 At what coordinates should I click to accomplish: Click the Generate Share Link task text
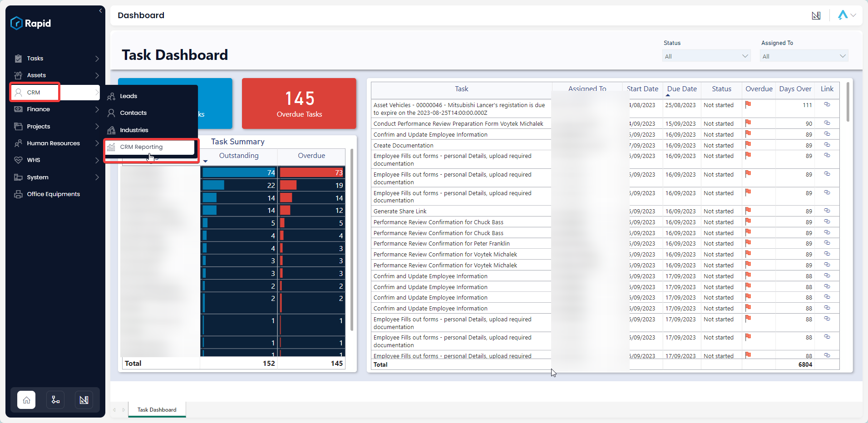(x=400, y=211)
